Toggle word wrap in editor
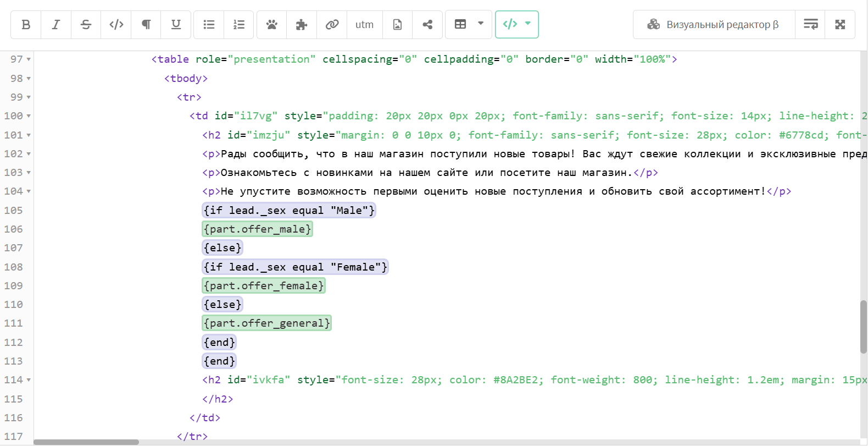Image resolution: width=868 pixels, height=446 pixels. [810, 25]
